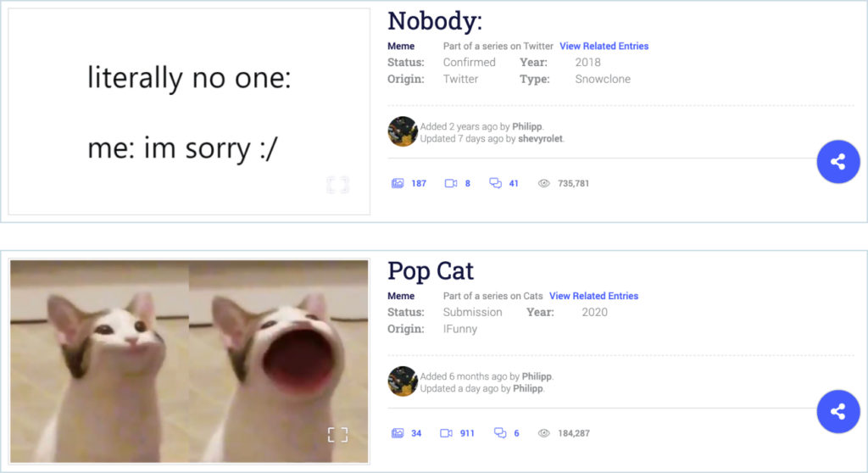Open the Pop Cat thumbnail image
This screenshot has height=473, width=868.
tap(189, 361)
